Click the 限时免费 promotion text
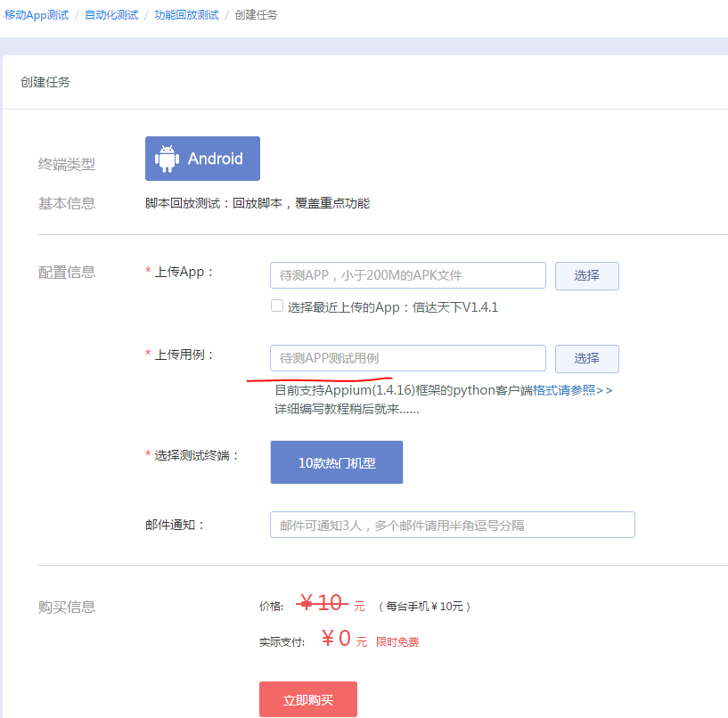This screenshot has height=718, width=728. [397, 641]
